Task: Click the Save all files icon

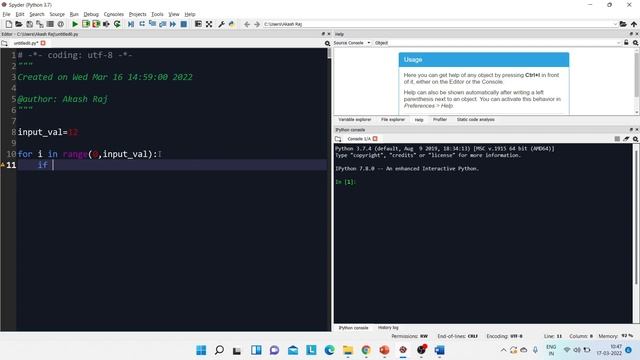Action: [x=40, y=24]
